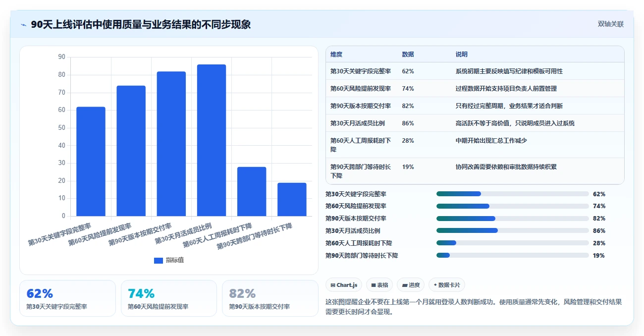Image resolution: width=644 pixels, height=336 pixels.
Task: Click the chart bar with value 82
Action: point(171,144)
